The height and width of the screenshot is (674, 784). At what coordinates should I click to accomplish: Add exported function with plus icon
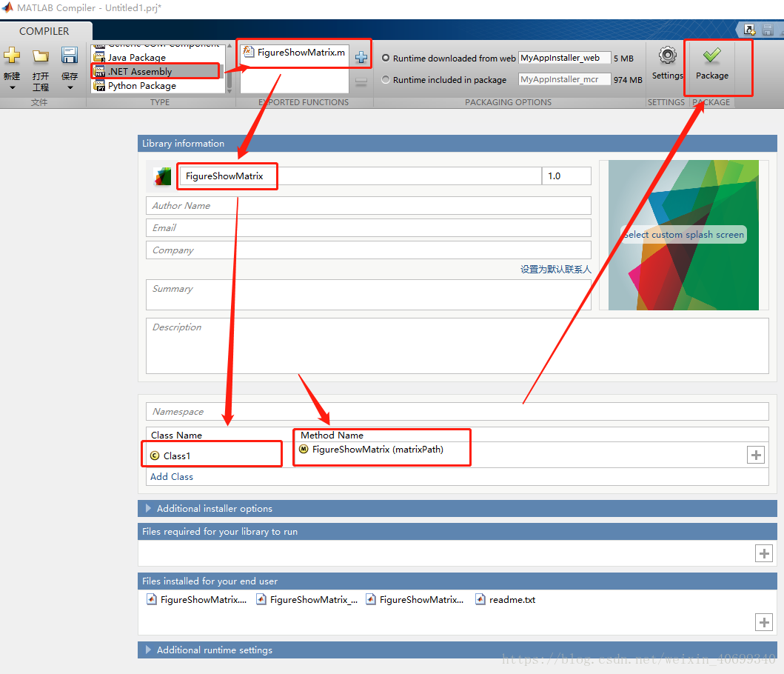click(x=361, y=58)
